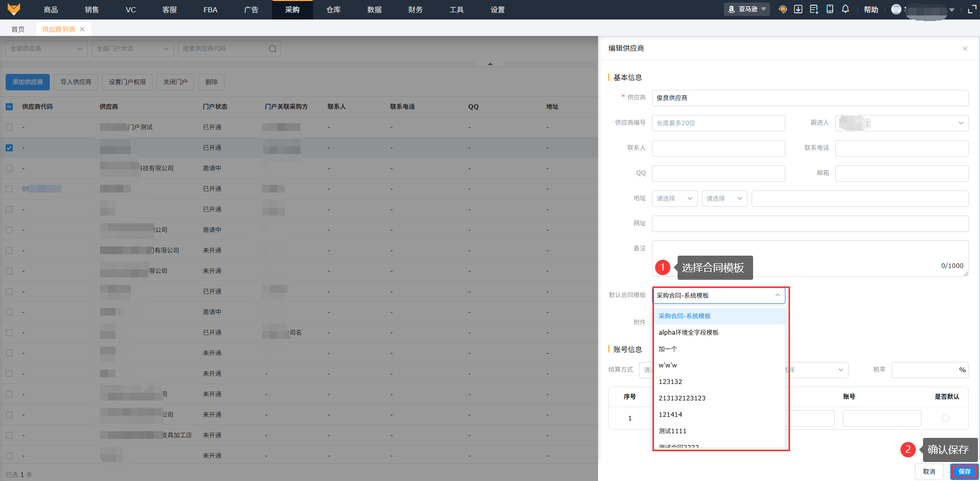The image size is (980, 481).
Task: Click the 供应商编号 input field
Action: tap(718, 123)
